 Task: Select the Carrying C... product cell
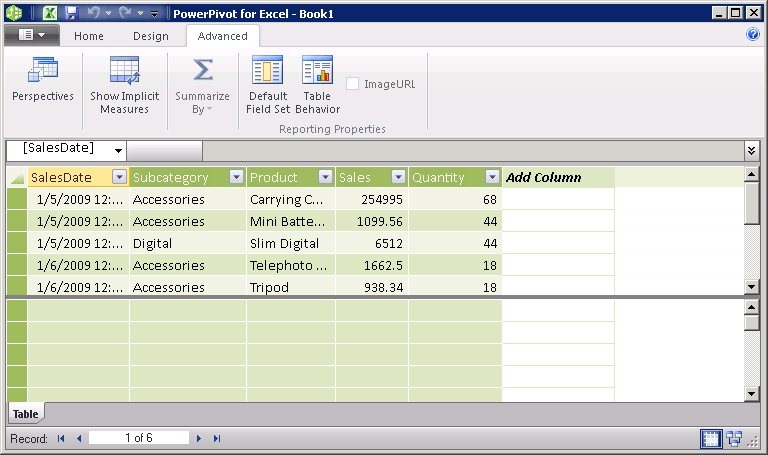[291, 199]
